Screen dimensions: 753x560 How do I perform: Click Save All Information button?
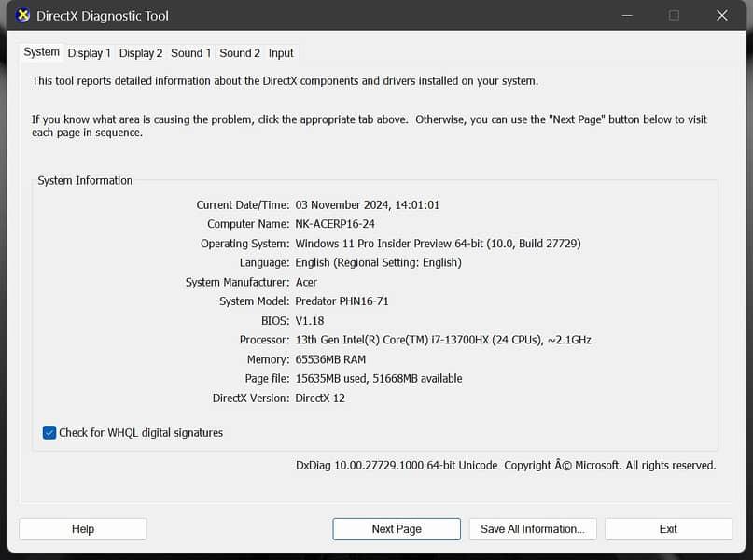click(x=533, y=529)
